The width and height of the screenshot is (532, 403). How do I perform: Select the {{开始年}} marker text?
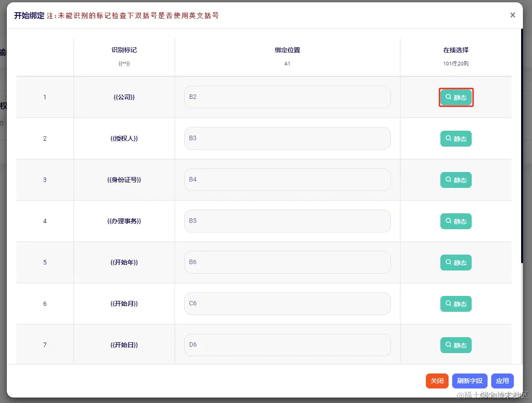pyautogui.click(x=124, y=262)
